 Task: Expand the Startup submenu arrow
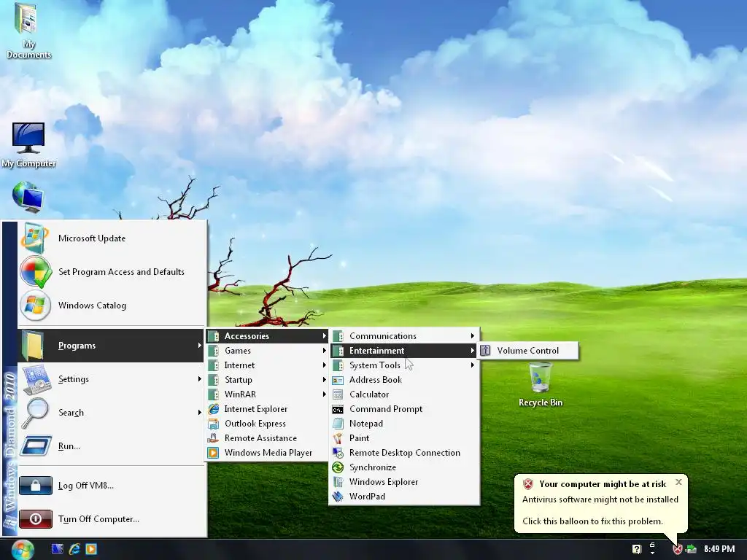coord(324,379)
